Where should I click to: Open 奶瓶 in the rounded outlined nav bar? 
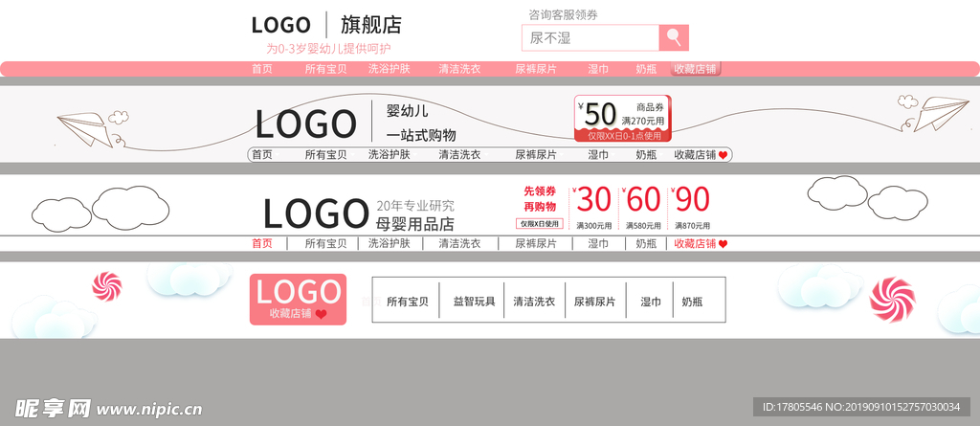tap(646, 154)
